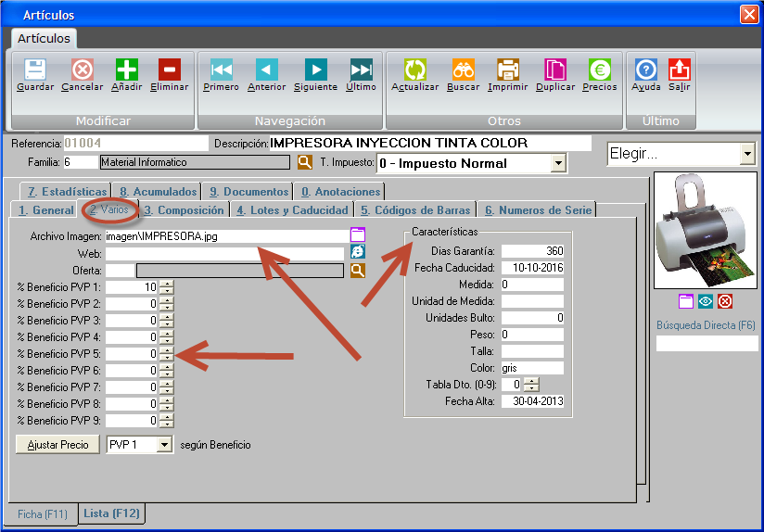Open 8. Acumulados tab
The image size is (764, 532).
tap(158, 192)
